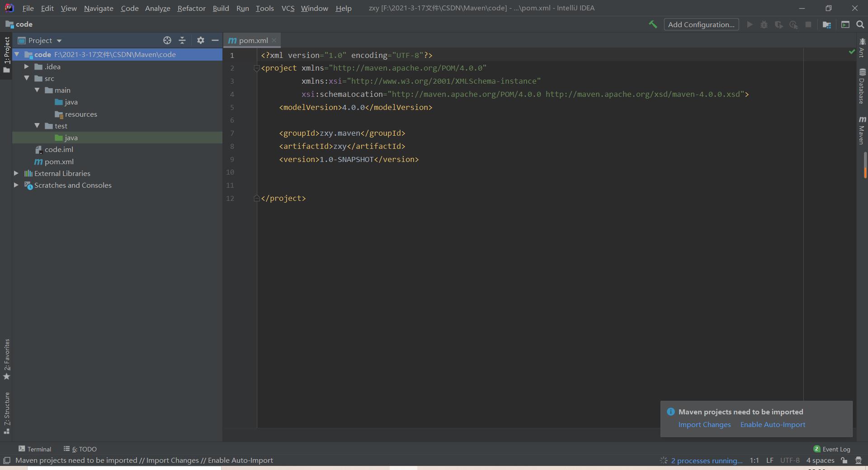Toggle the read-only lock icon
This screenshot has width=868, height=470.
844,461
